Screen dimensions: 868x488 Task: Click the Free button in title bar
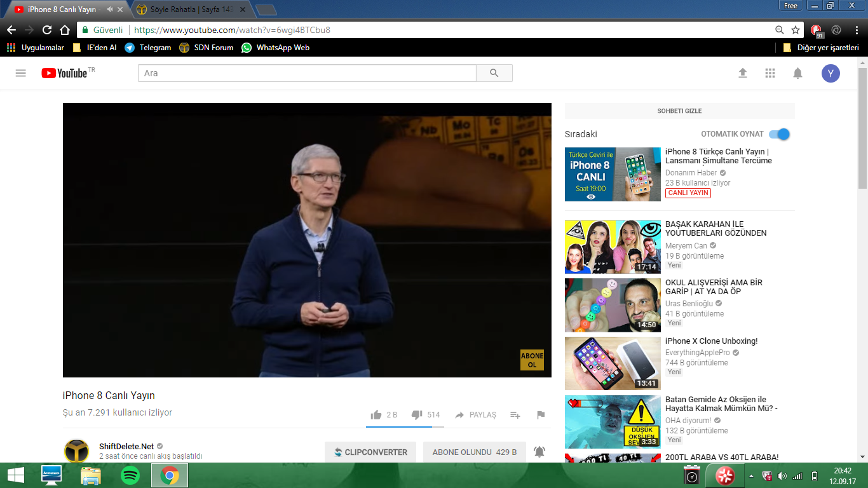click(790, 6)
